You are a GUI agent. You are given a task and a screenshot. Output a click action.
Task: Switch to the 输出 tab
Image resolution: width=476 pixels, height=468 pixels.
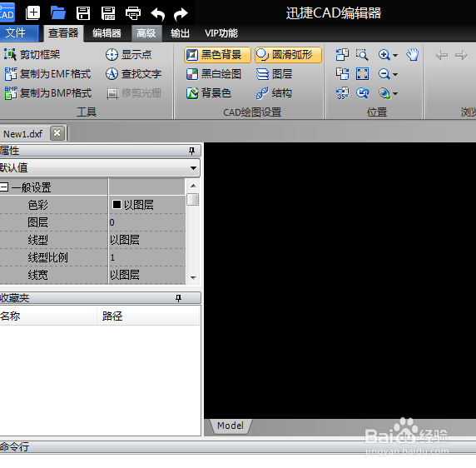tap(180, 33)
